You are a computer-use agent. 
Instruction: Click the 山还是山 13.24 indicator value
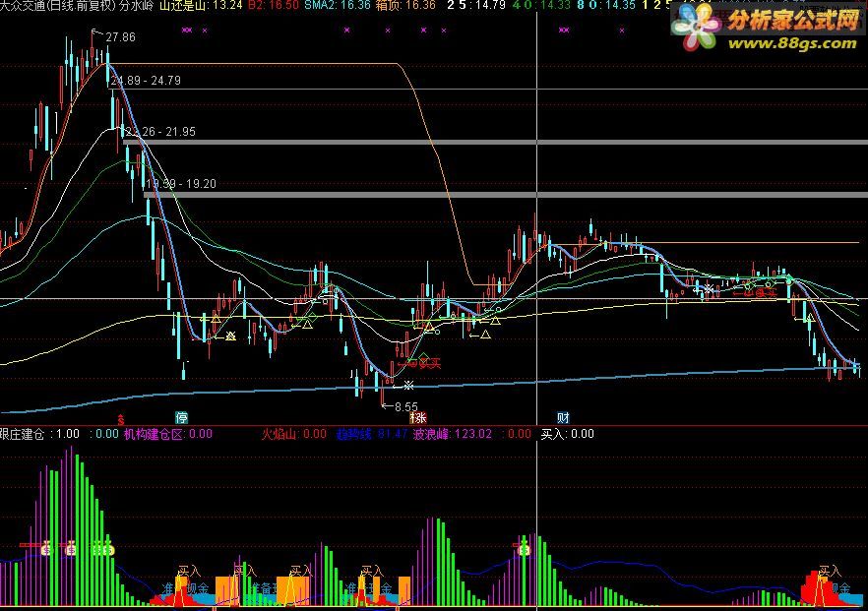pos(201,6)
